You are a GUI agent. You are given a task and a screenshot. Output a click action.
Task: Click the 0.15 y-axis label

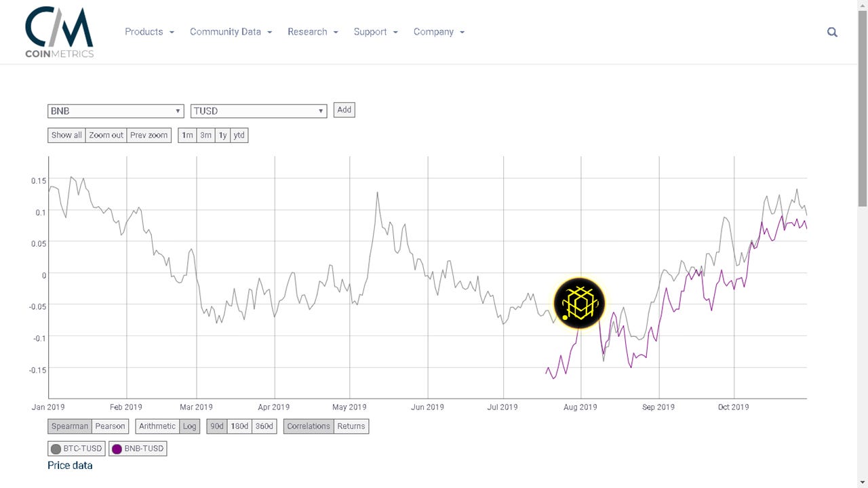pos(39,181)
